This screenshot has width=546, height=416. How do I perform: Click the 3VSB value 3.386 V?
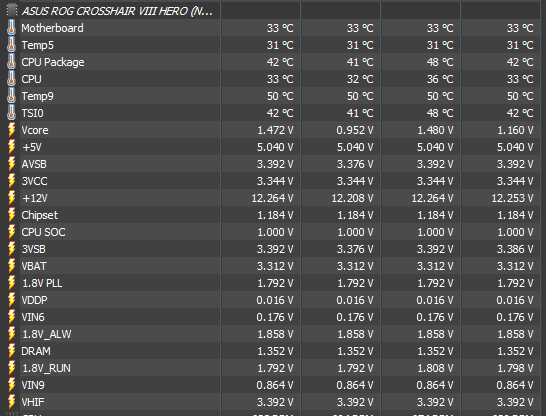[515, 249]
